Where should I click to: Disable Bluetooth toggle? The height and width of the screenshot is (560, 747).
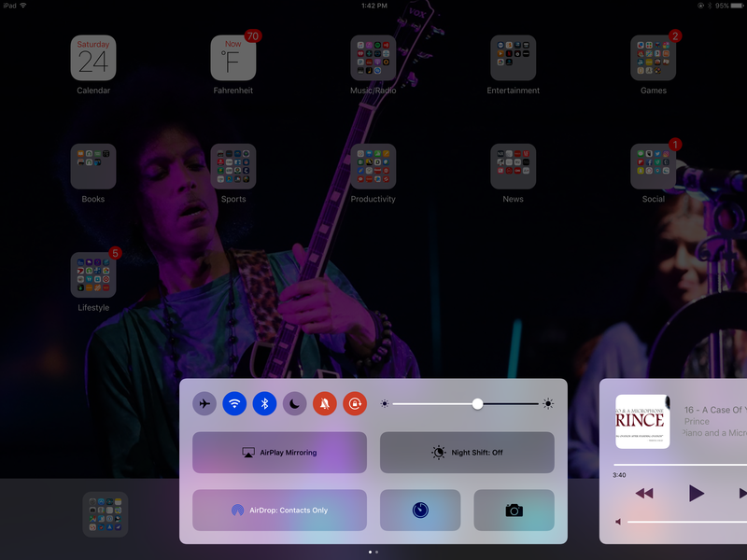point(264,404)
